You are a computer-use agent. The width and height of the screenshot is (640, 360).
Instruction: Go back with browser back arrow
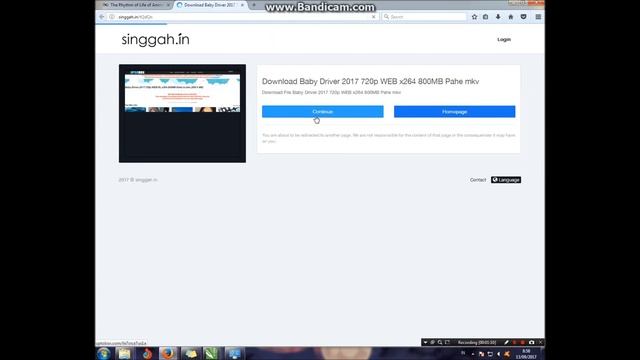coord(102,17)
